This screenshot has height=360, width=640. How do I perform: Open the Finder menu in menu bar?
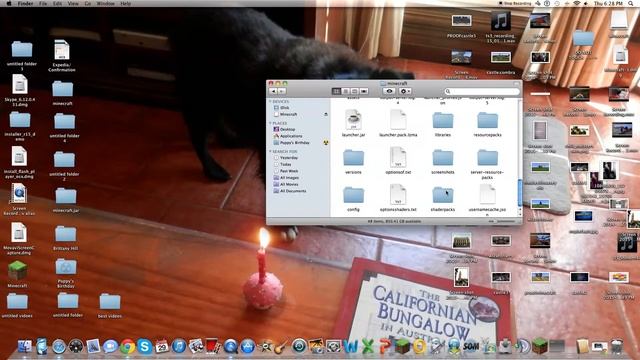(x=25, y=3)
